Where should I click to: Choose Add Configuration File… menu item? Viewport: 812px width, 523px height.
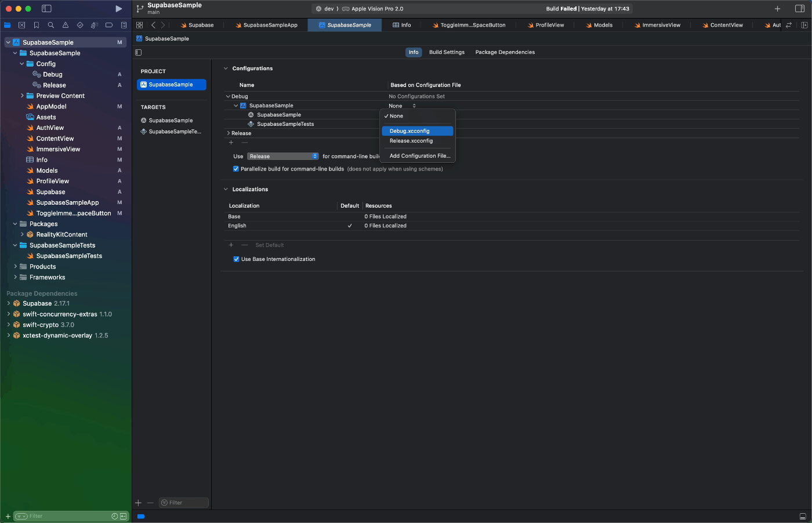(418, 156)
